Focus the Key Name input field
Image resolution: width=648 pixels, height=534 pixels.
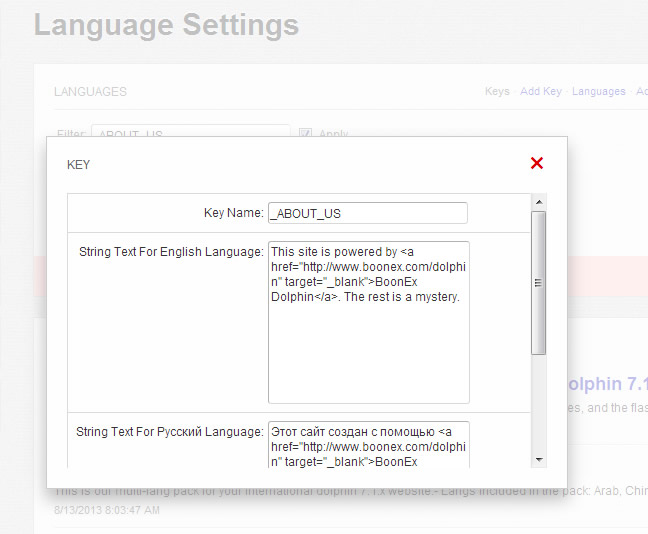tap(368, 213)
